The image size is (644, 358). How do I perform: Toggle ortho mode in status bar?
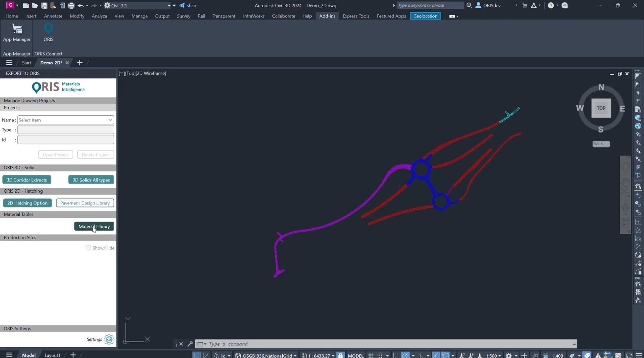(x=394, y=355)
